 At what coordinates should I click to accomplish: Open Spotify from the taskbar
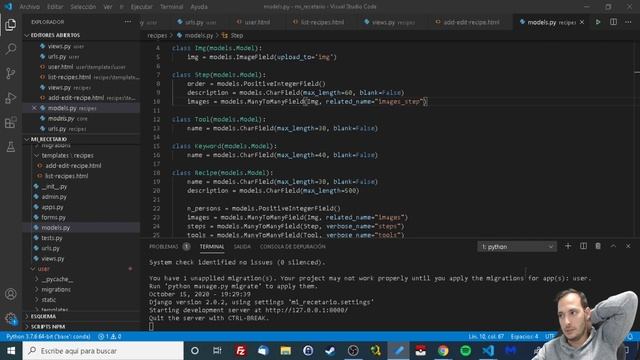click(x=465, y=351)
